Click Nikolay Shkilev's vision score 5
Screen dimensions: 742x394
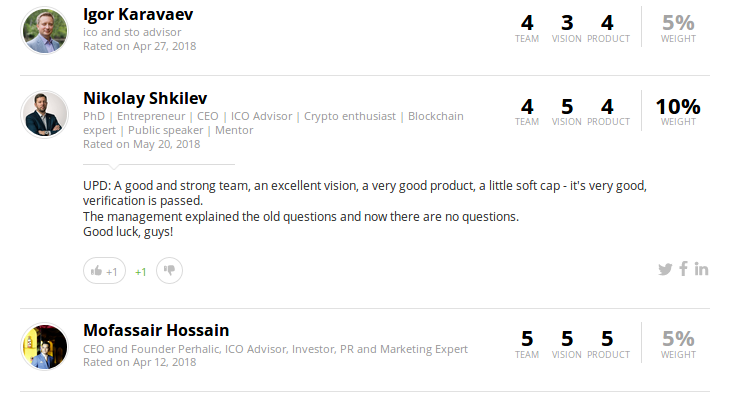click(567, 107)
